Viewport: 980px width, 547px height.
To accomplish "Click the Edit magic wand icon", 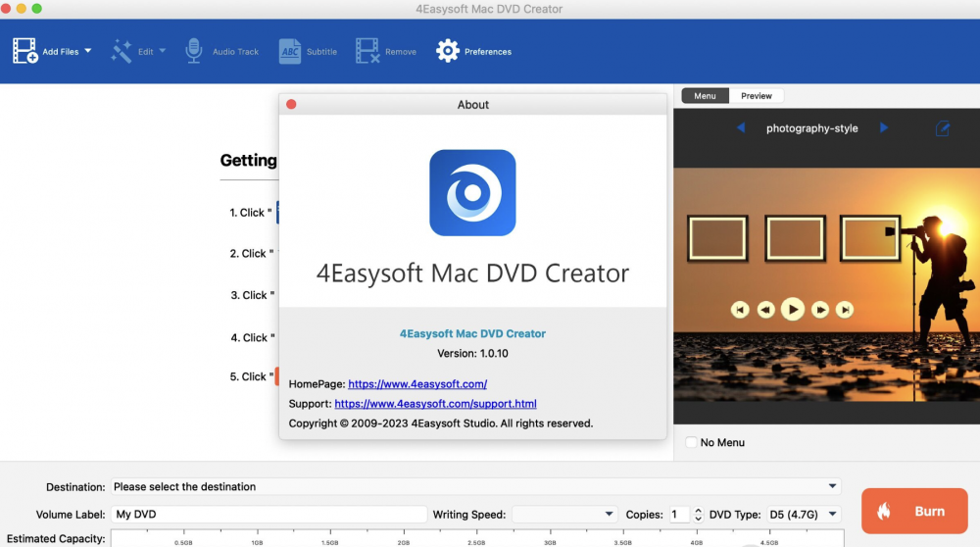I will coord(122,51).
